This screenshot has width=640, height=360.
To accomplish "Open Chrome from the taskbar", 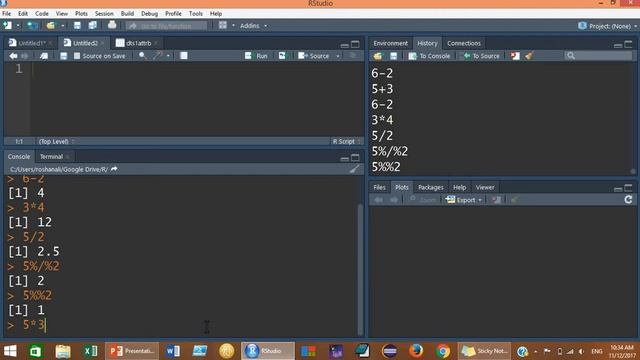I will pyautogui.click(x=442, y=351).
